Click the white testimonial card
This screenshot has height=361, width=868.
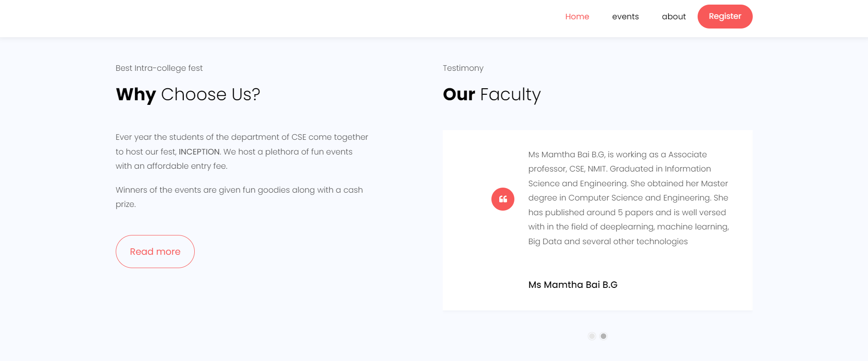pyautogui.click(x=597, y=219)
